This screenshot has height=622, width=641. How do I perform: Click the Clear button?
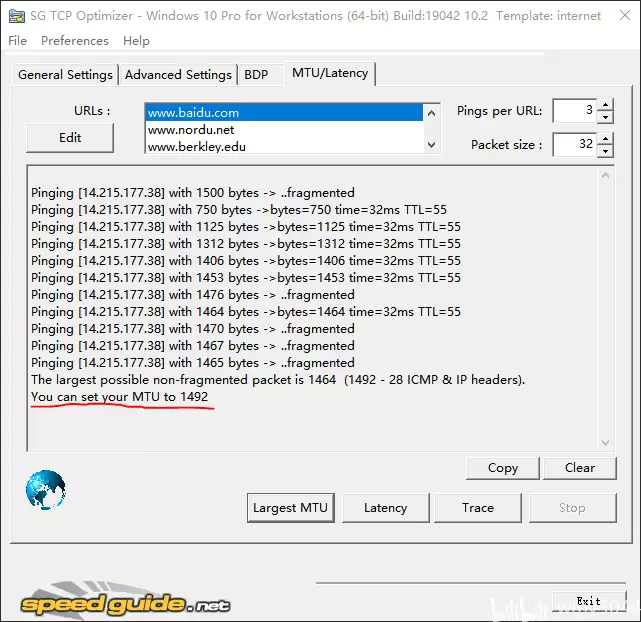pyautogui.click(x=580, y=468)
